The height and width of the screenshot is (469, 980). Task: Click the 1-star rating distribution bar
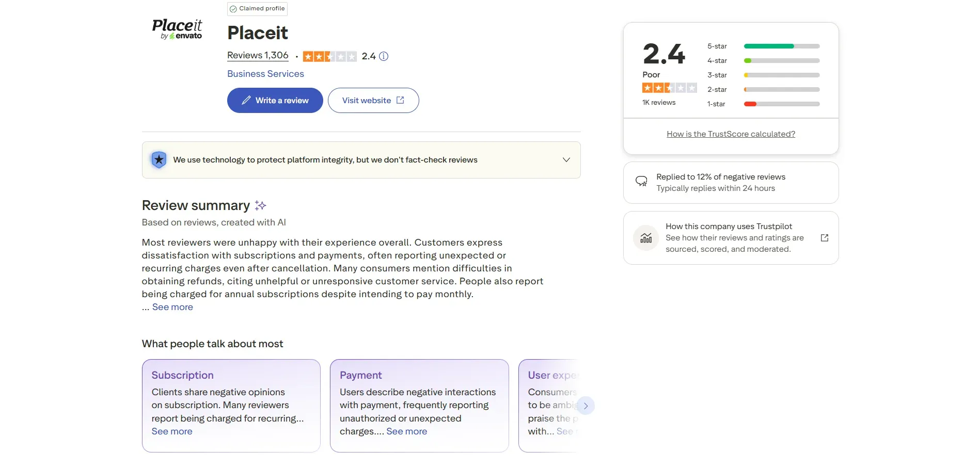(x=781, y=104)
